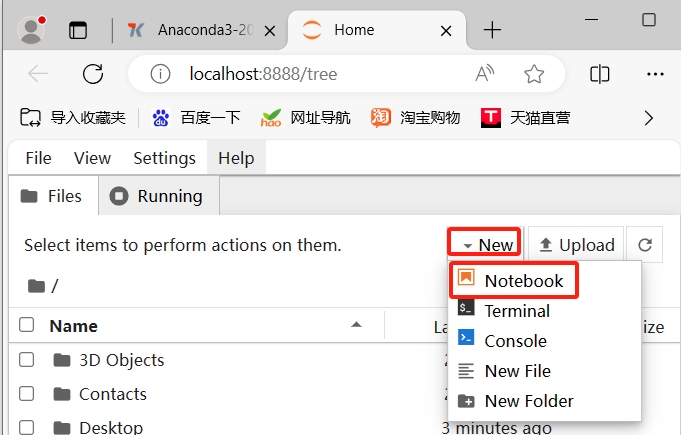This screenshot has width=681, height=435.
Task: Refresh the file browser listing
Action: [x=644, y=245]
